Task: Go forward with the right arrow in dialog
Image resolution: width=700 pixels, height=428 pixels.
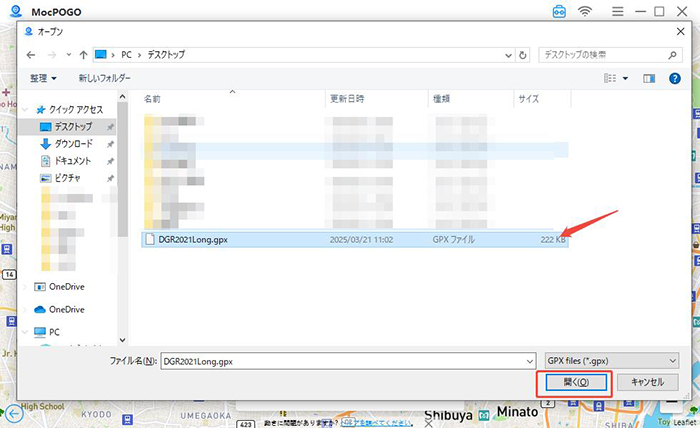Action: pos(52,55)
